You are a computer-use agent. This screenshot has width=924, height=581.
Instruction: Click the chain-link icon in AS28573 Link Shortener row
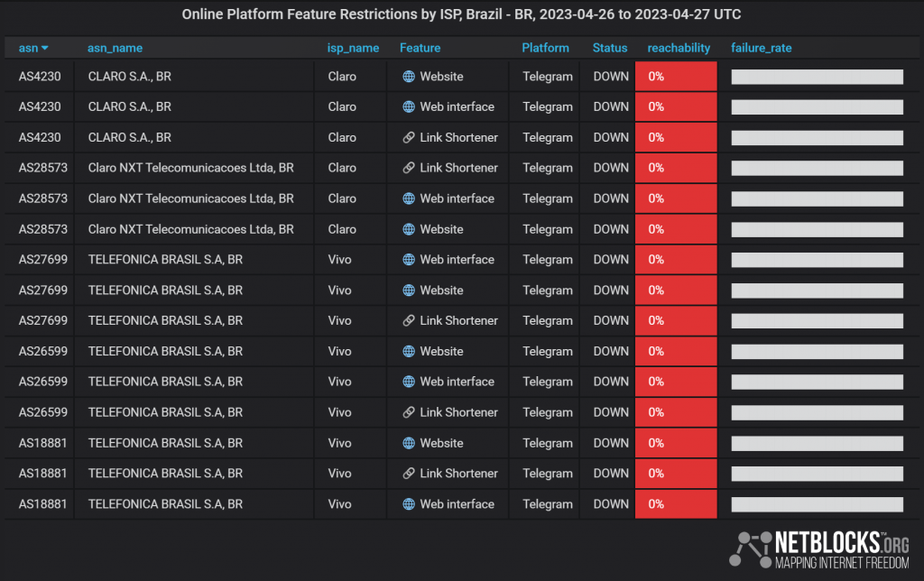pos(409,168)
